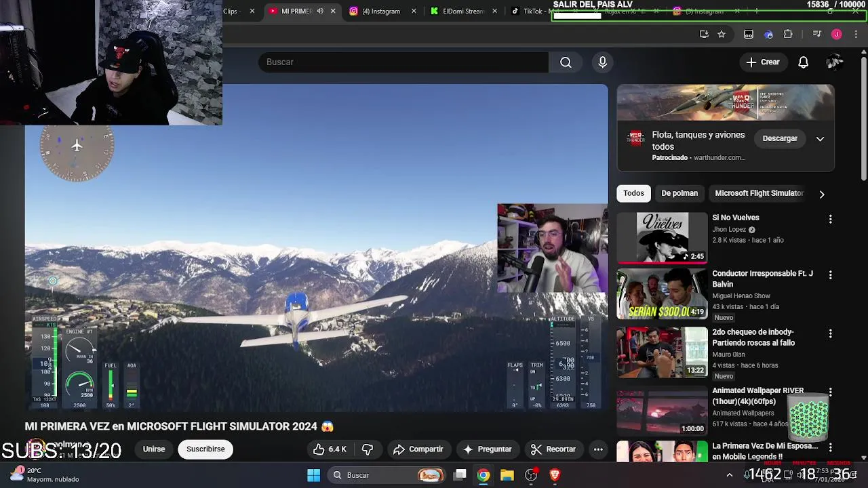Open YouTube notifications bell
The width and height of the screenshot is (868, 488).
coord(803,62)
